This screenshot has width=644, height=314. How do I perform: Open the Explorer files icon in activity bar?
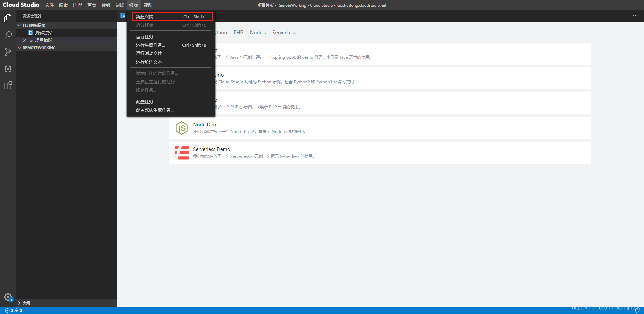[8, 18]
